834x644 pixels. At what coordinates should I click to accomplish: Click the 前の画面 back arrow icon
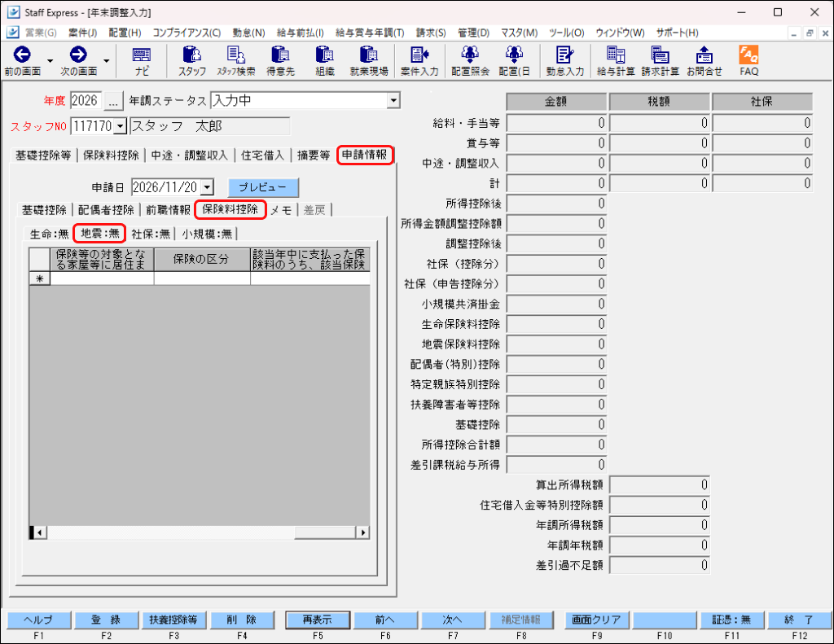[22, 55]
